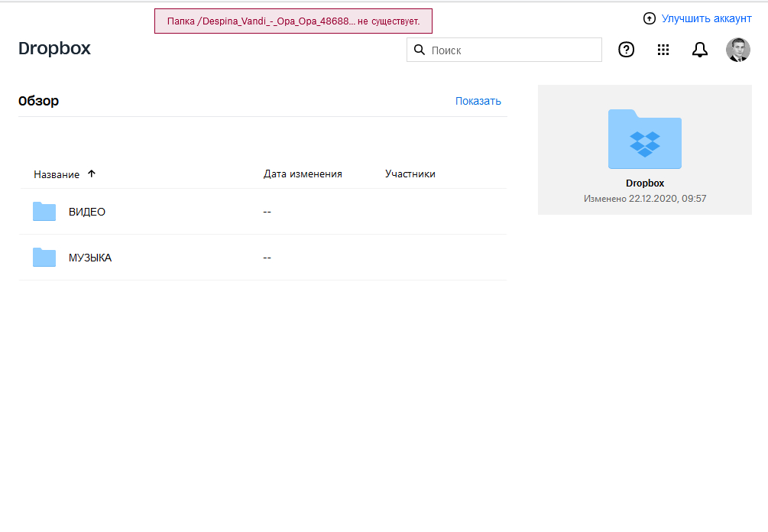Click the Обзор heading

pyautogui.click(x=39, y=101)
